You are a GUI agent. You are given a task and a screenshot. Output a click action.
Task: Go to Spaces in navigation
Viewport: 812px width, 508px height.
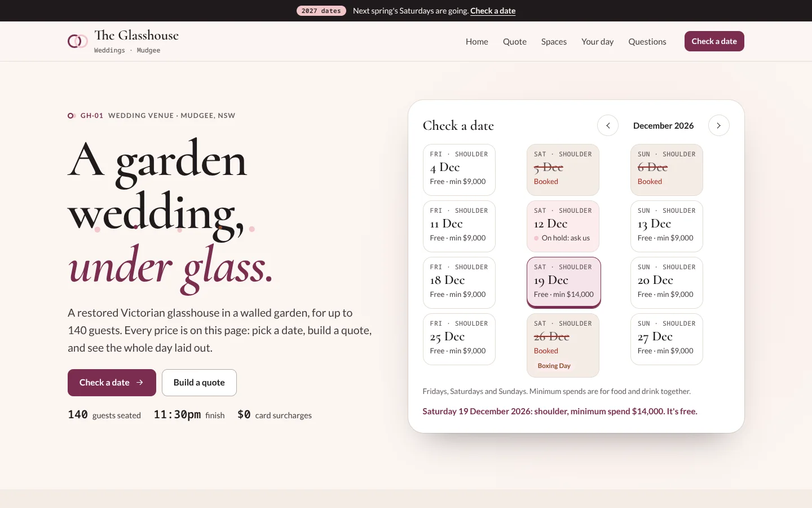(554, 41)
